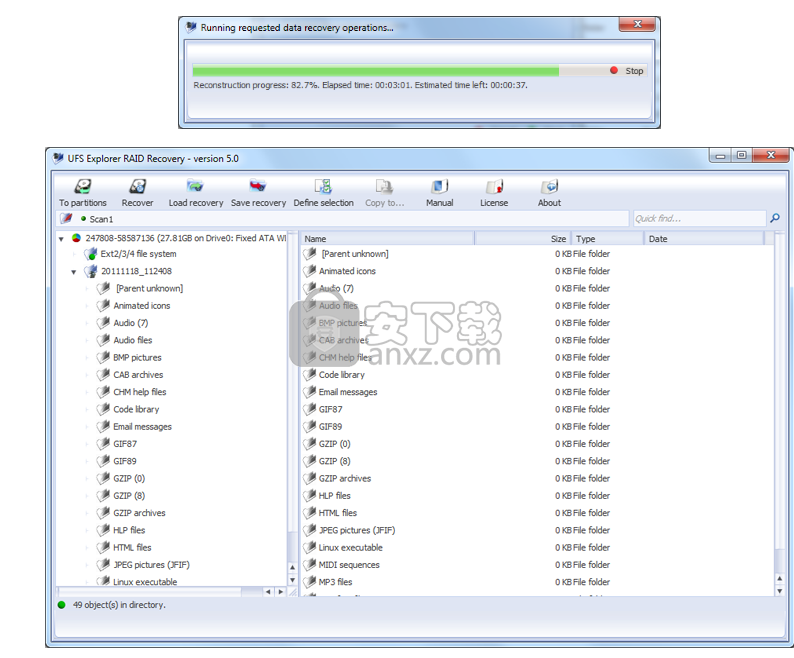Close the data recovery operations dialog
This screenshot has width=794, height=658.
pyautogui.click(x=637, y=24)
